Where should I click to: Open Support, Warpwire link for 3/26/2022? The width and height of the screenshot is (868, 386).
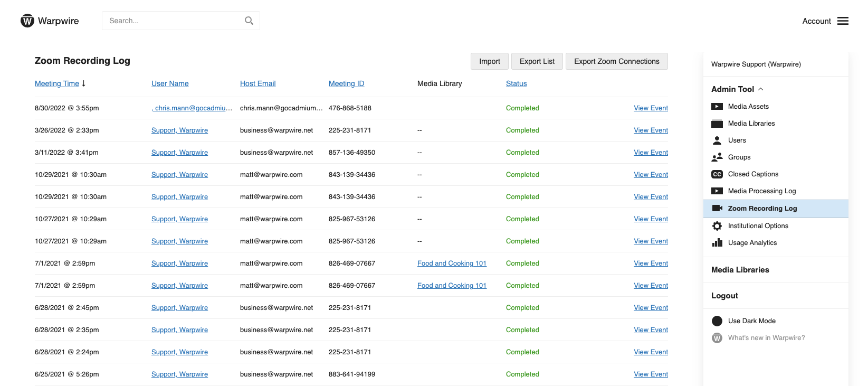(x=179, y=130)
